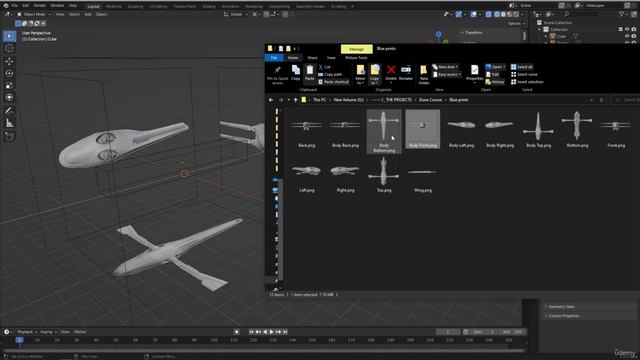Select the Transform tool in Blender's toolbar
Image resolution: width=640 pixels, height=360 pixels.
pyautogui.click(x=9, y=98)
